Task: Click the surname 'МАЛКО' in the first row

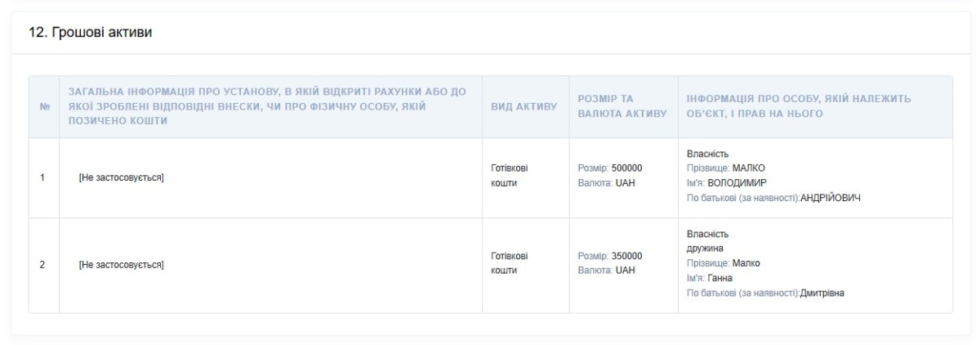Action: [x=749, y=168]
